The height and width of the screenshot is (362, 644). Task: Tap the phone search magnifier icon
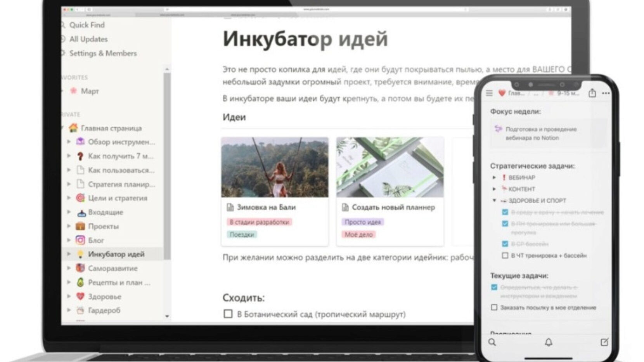pyautogui.click(x=492, y=342)
